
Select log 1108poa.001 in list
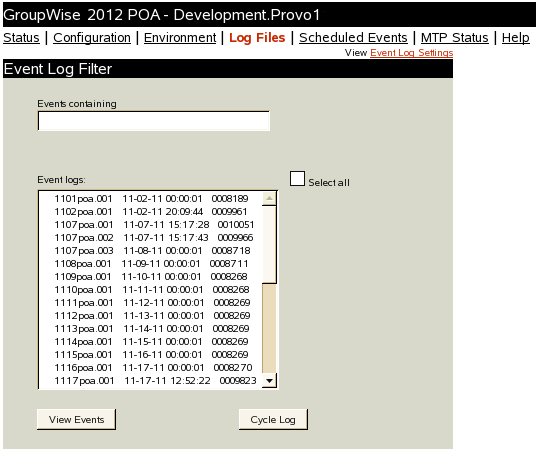point(150,264)
